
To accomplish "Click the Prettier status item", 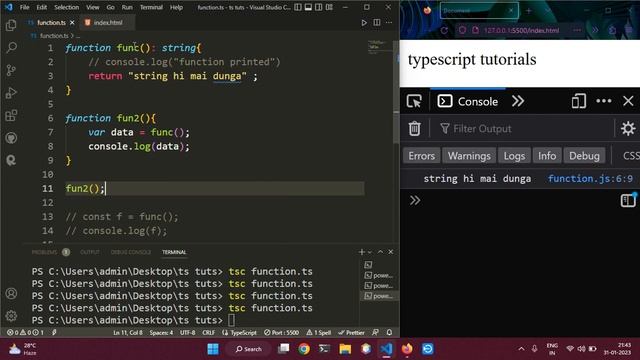I will tap(351, 333).
